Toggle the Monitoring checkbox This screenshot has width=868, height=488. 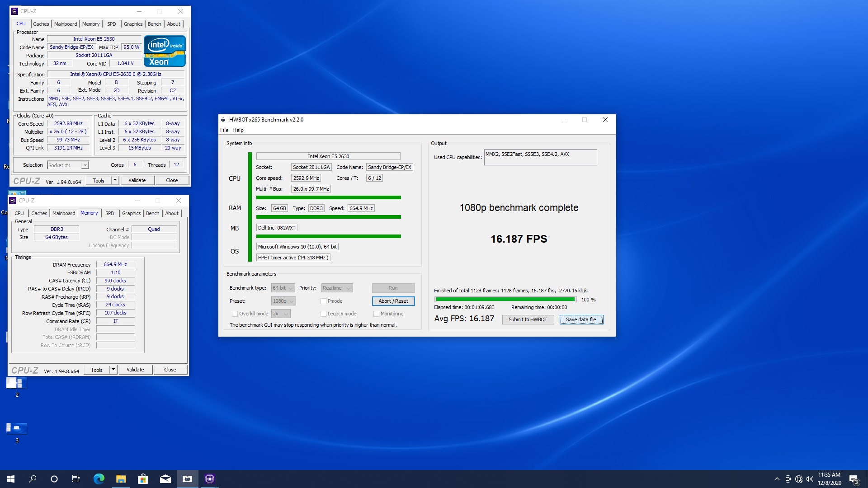click(x=376, y=314)
